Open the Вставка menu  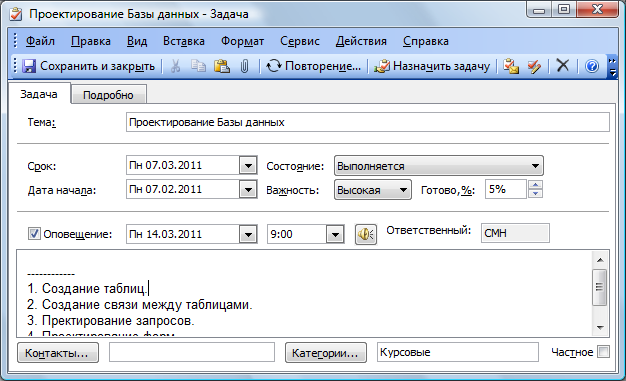184,41
